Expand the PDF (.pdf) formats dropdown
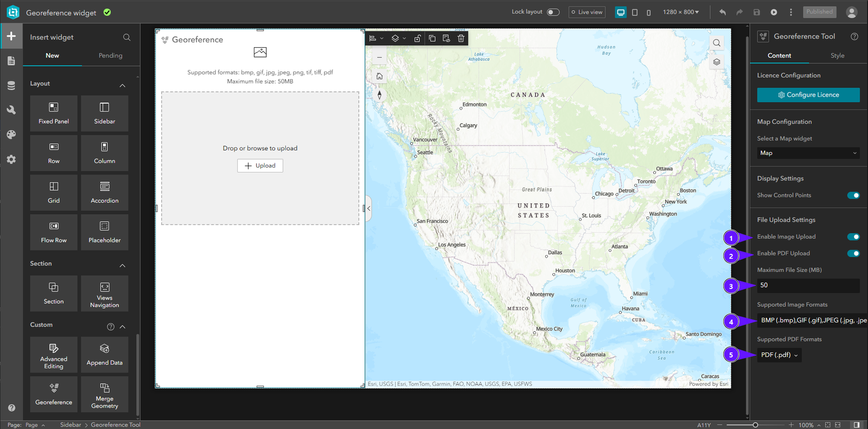The height and width of the screenshot is (429, 868). [x=779, y=355]
